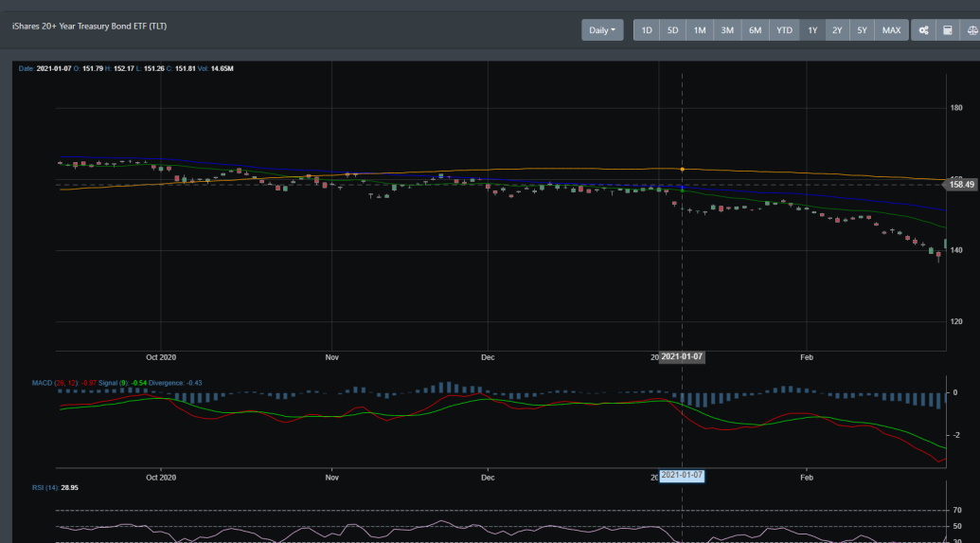Click the balance scale compare icon

point(971,30)
